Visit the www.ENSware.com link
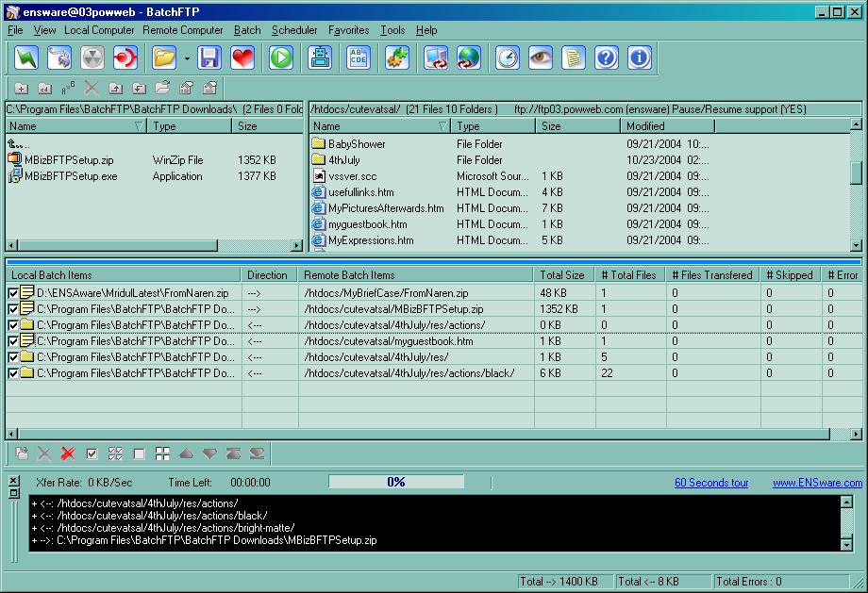868x593 pixels. pos(817,483)
